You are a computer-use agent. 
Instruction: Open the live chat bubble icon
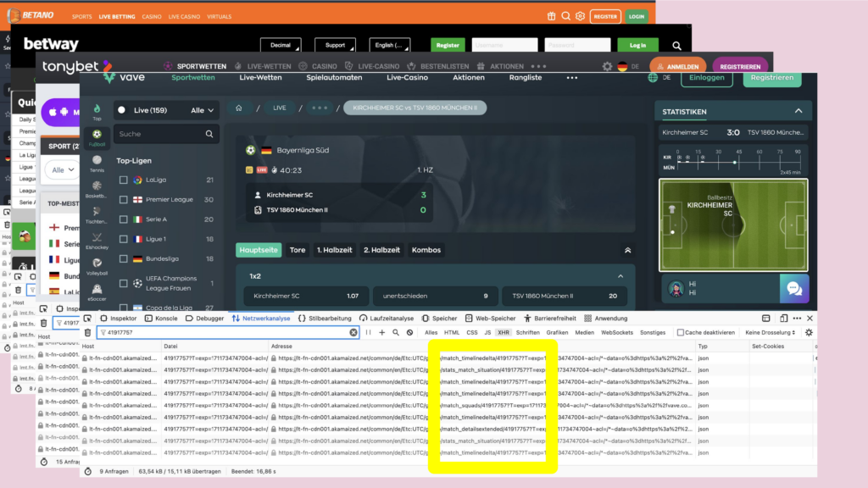click(793, 289)
